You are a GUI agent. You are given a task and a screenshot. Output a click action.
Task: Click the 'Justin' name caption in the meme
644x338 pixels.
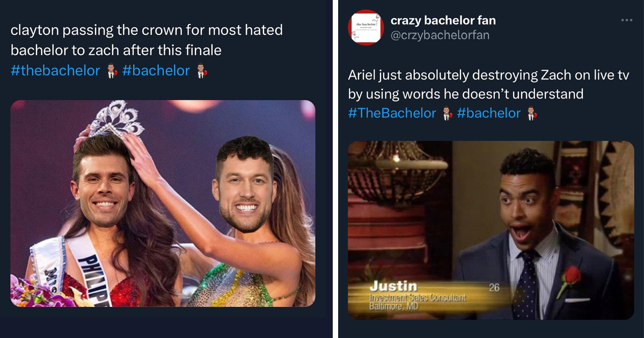coord(394,286)
